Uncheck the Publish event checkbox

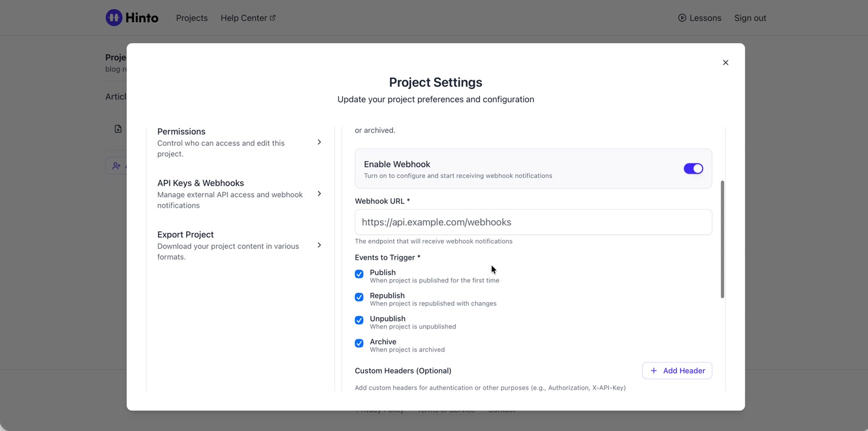point(359,274)
